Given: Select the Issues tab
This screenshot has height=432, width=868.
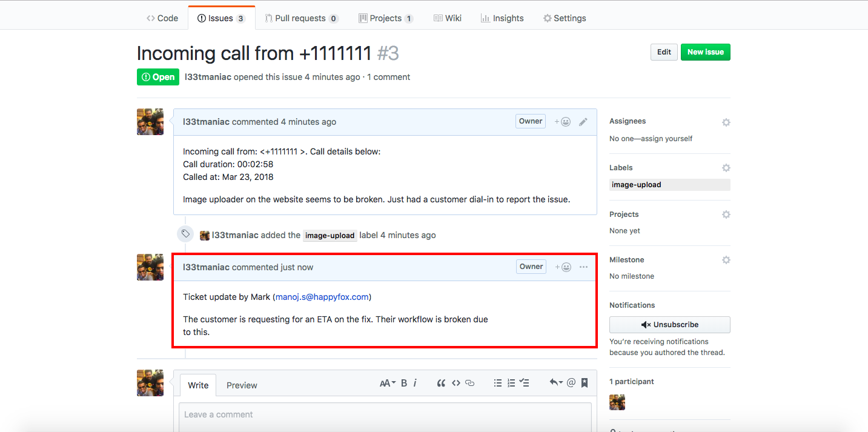Looking at the screenshot, I should point(221,18).
